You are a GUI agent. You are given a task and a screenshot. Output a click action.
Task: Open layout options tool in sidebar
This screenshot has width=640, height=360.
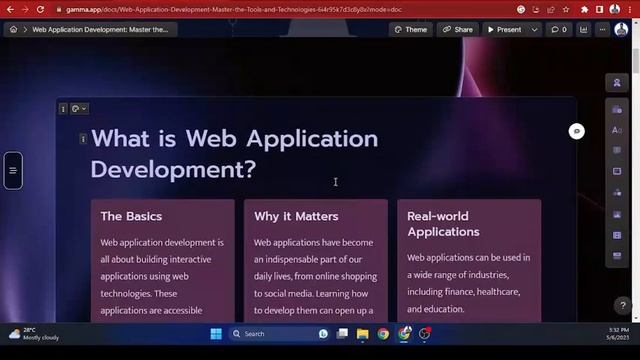tap(617, 171)
